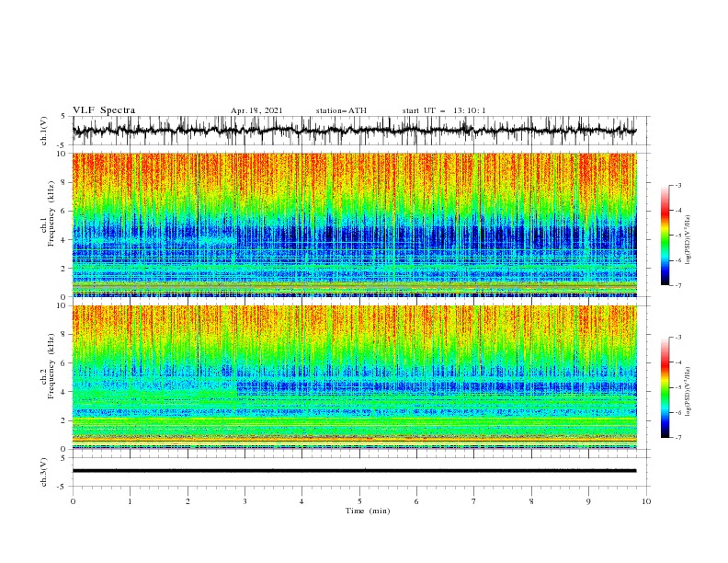Viewport: 728px width, 563px height.
Task: Click the "-5" label on ch.1 color bar
Action: 678,236
